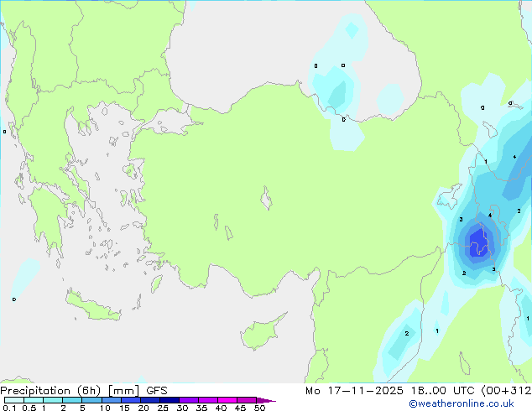The image size is (532, 411).
Task: Click the 0.1–0.5 mm legend color swatch
Action: tap(14, 400)
